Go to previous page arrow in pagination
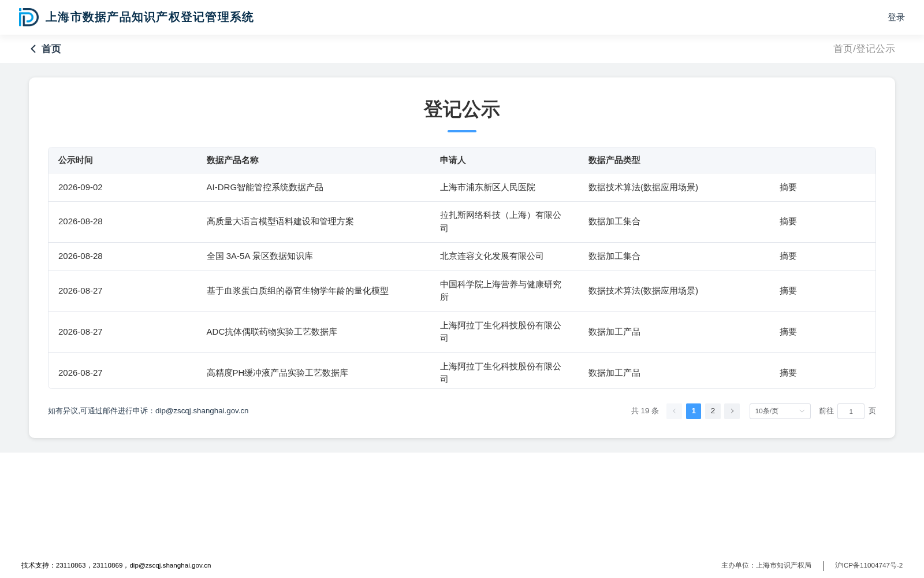Viewport: 924px width, 578px height. (x=674, y=411)
